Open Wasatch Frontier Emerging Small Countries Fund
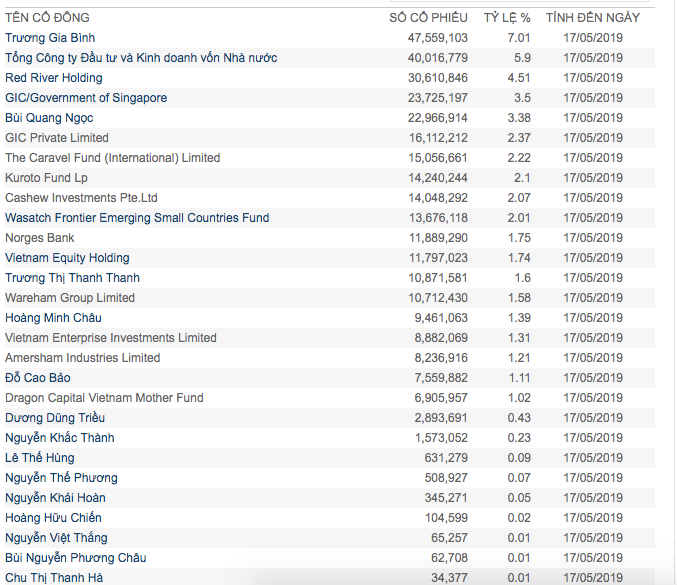Image resolution: width=677 pixels, height=585 pixels. coord(137,218)
